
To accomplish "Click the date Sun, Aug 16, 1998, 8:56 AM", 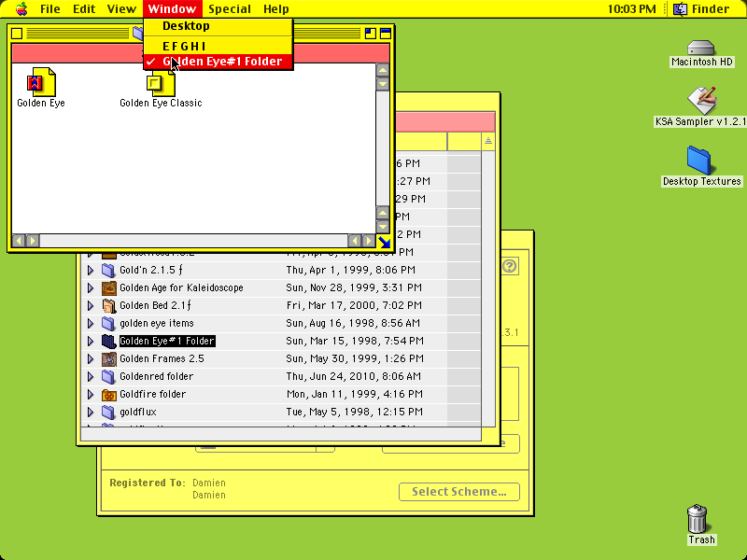I will 353,323.
